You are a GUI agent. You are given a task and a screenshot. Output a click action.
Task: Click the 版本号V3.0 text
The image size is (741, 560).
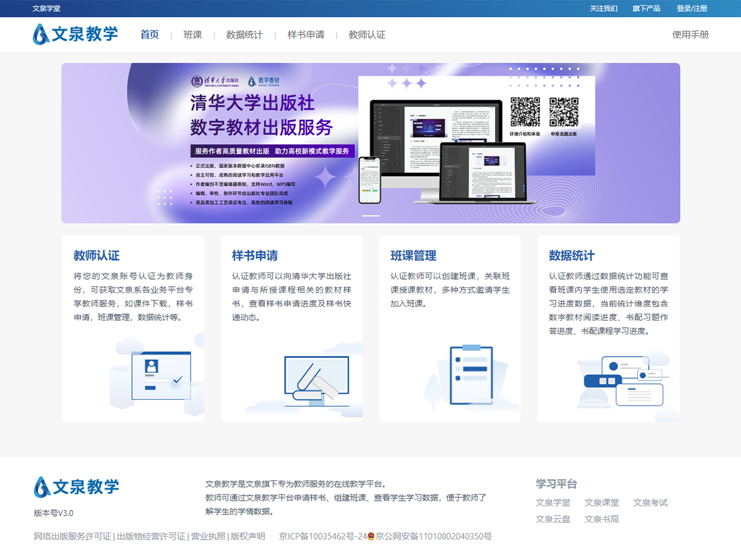[x=53, y=513]
